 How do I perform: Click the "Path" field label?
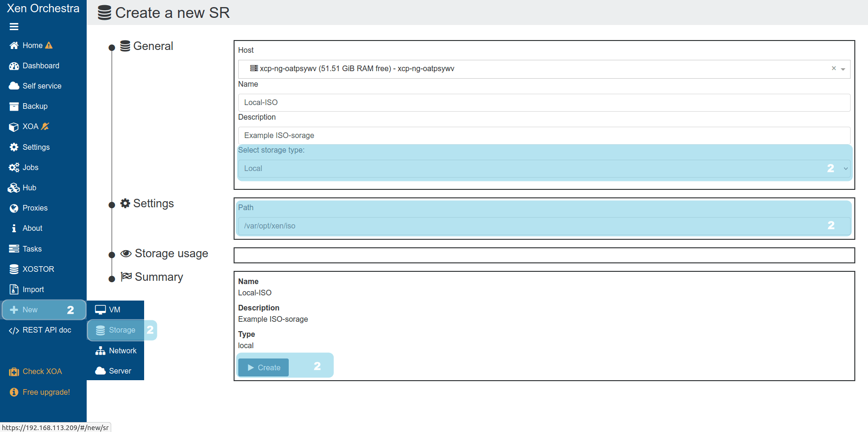[x=246, y=208]
